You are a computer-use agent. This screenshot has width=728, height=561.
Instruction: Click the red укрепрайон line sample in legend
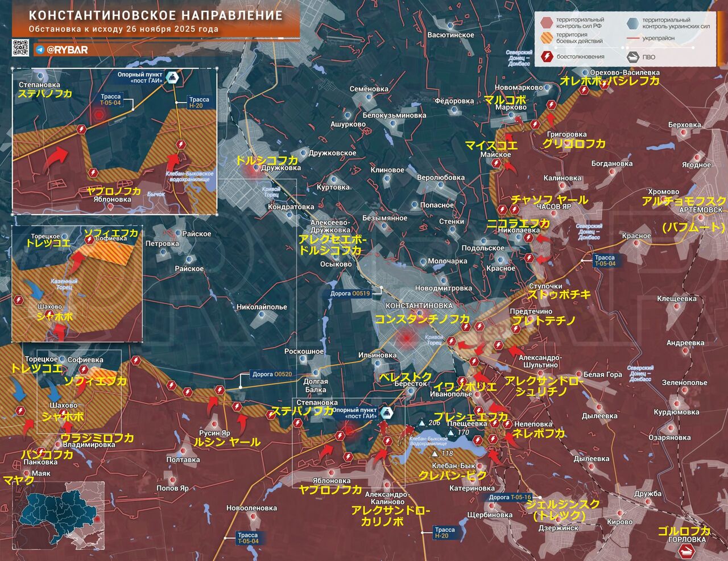click(x=632, y=39)
